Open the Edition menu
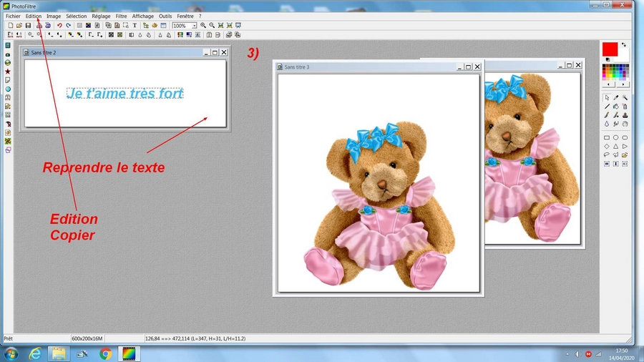644x362 pixels. click(33, 16)
